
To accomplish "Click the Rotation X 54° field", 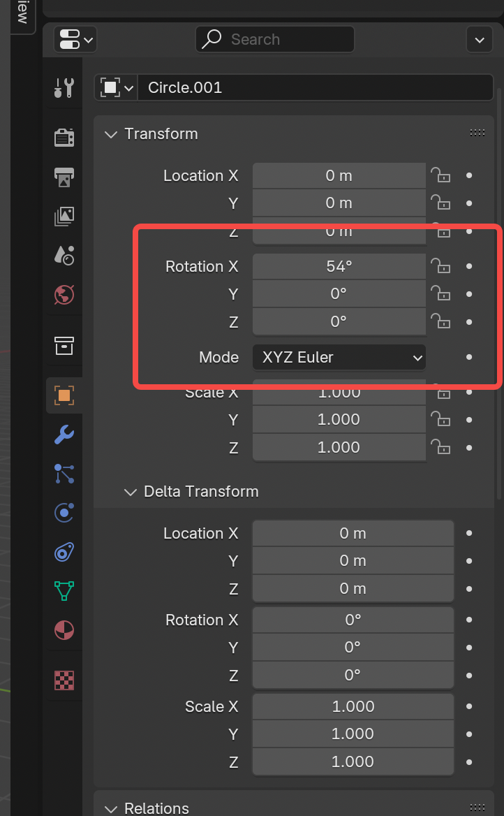I will click(x=339, y=266).
